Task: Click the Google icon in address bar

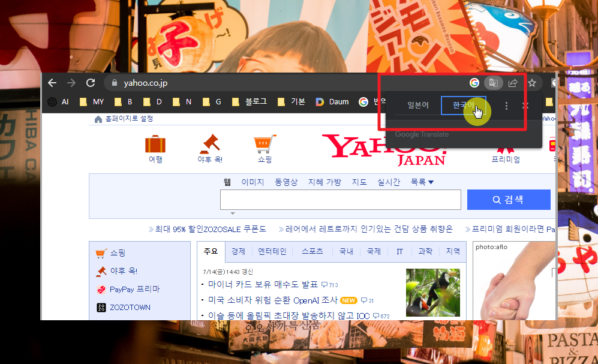Action: click(x=474, y=83)
